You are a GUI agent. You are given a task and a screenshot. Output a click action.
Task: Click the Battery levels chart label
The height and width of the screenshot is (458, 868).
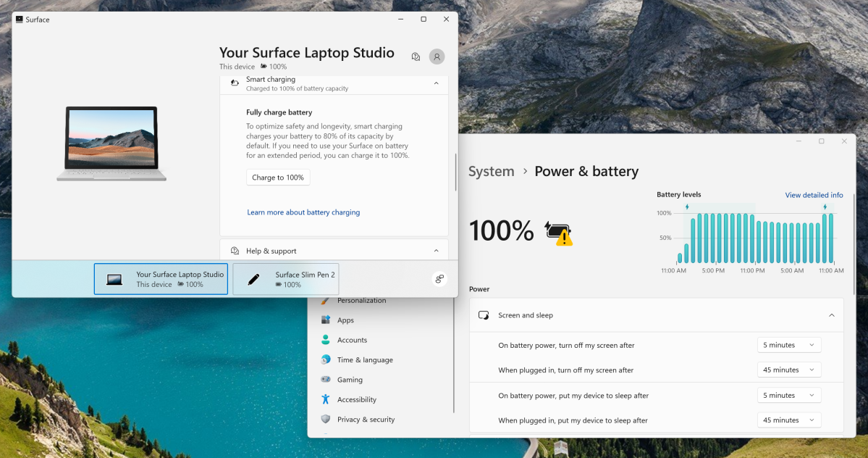tap(678, 194)
